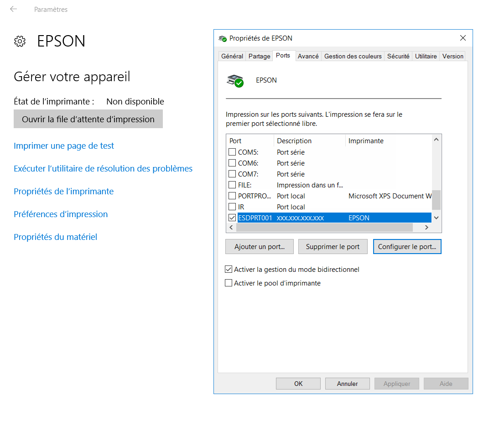This screenshot has width=504, height=421.
Task: Switch to the Général tab
Action: (232, 56)
